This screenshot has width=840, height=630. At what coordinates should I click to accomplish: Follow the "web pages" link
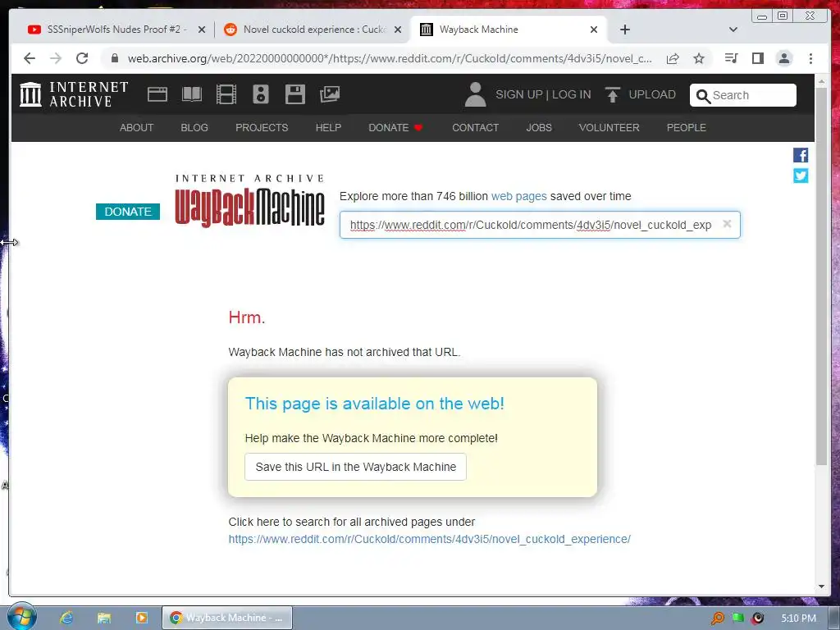(519, 196)
